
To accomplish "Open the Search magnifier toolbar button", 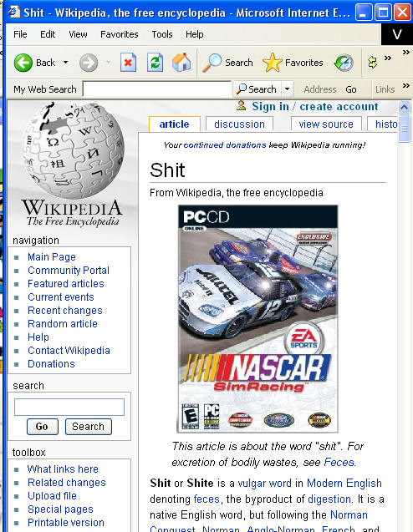I will coord(227,63).
